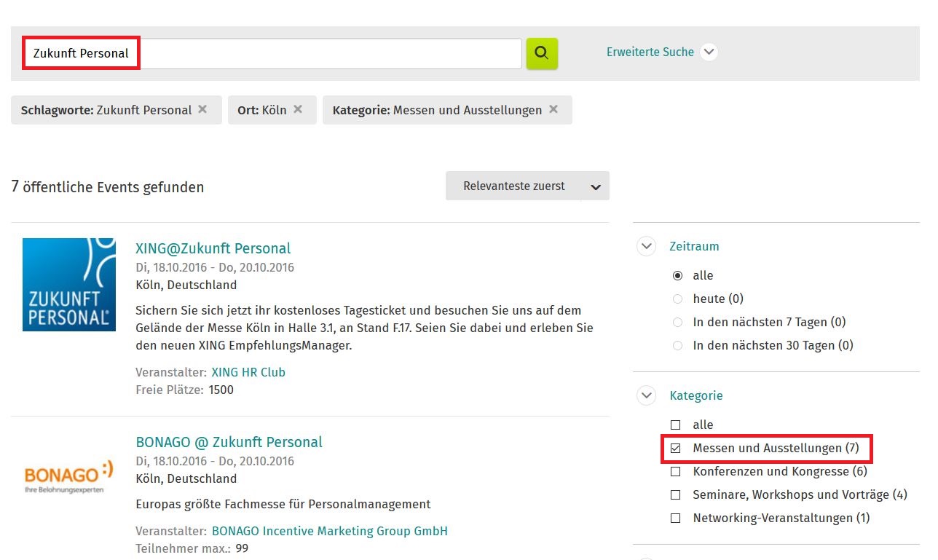Viewport: 938px width, 560px height.
Task: Check the 'alle' Kategorie checkbox
Action: (x=675, y=425)
